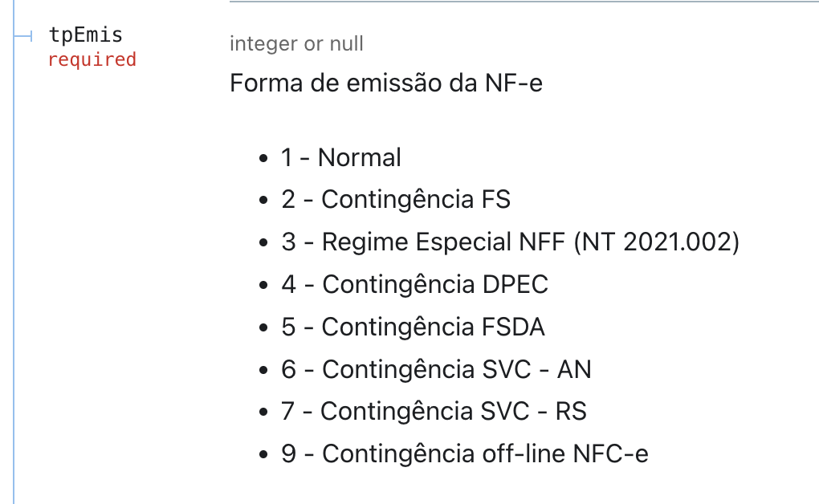
Task: Click the NT 2021.002 reference text
Action: point(657,242)
